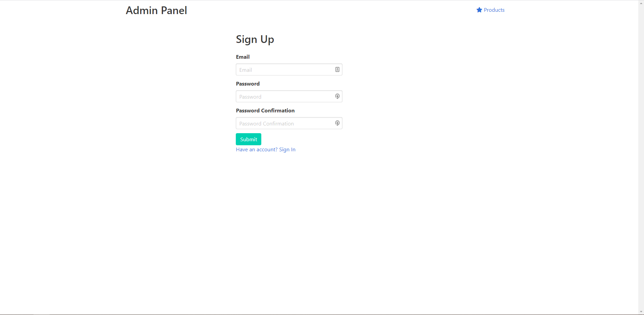644x315 pixels.
Task: Click the Email field label
Action: [x=243, y=57]
